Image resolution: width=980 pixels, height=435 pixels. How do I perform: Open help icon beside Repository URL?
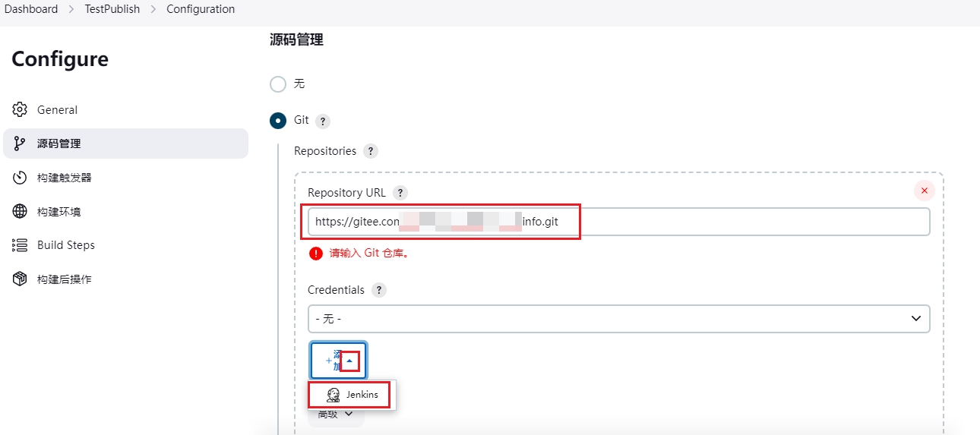[400, 193]
